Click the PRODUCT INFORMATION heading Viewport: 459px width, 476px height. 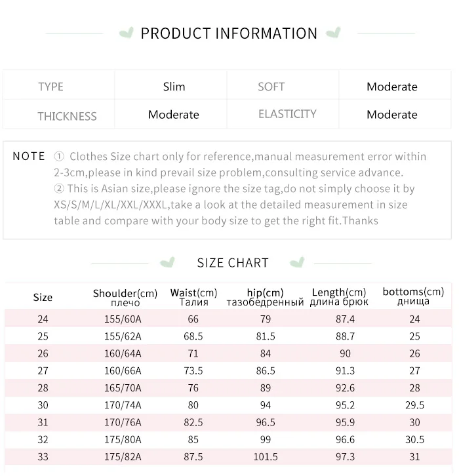click(229, 33)
